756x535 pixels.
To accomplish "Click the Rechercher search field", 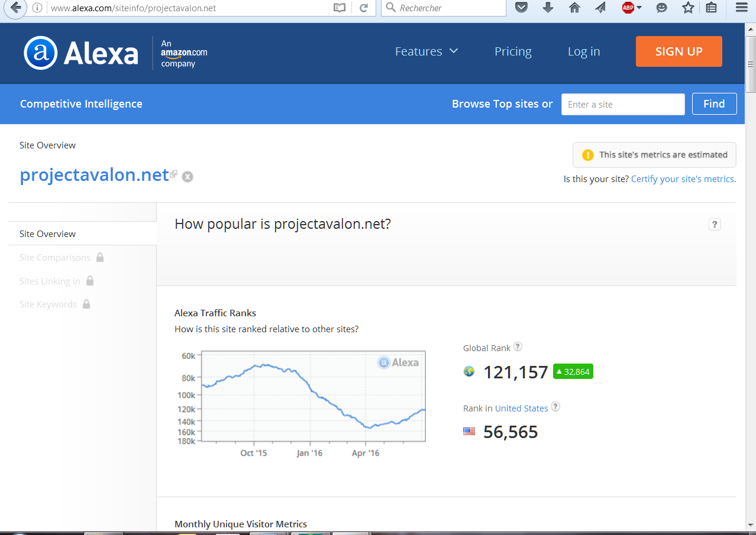I will (x=444, y=8).
